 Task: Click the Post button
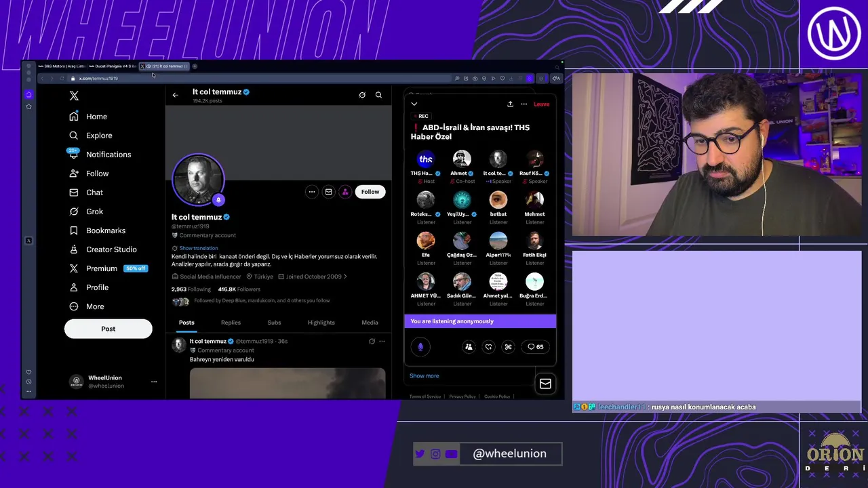(108, 329)
